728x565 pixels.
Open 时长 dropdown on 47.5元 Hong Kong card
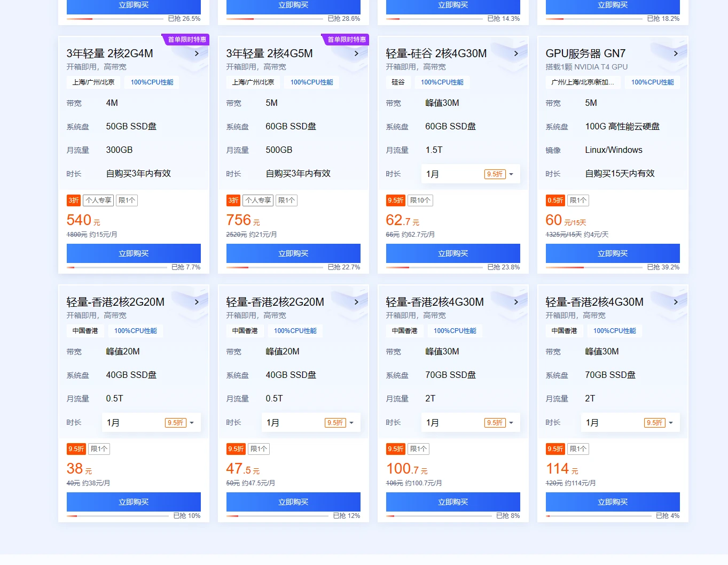(x=310, y=423)
